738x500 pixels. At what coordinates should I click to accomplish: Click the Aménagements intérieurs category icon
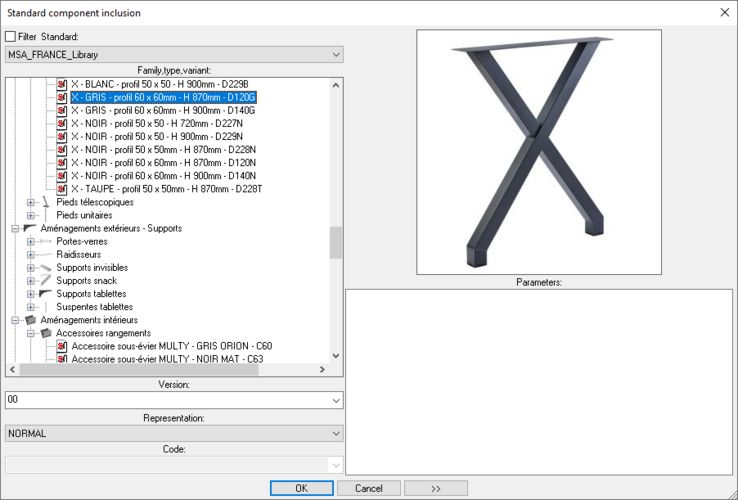30,320
